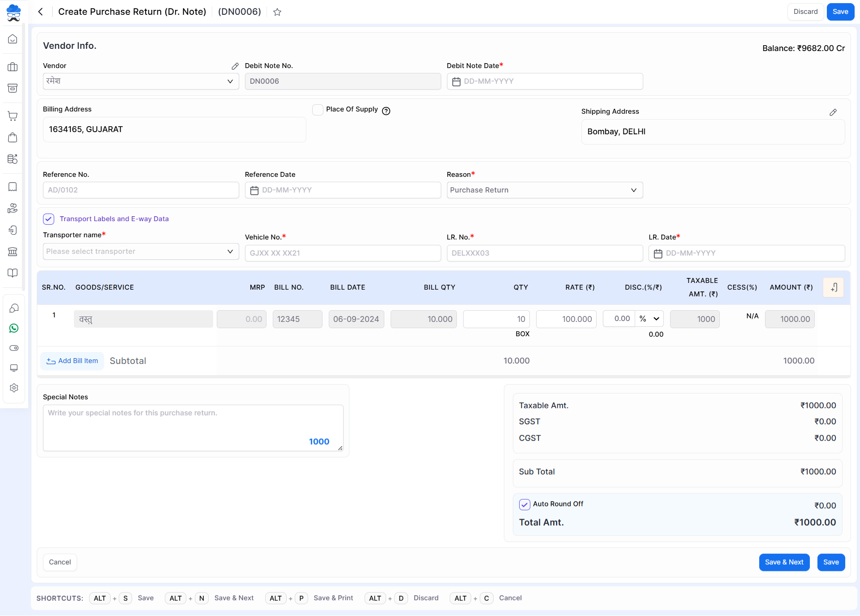Click the GOODS/SERVICE column header

click(104, 287)
